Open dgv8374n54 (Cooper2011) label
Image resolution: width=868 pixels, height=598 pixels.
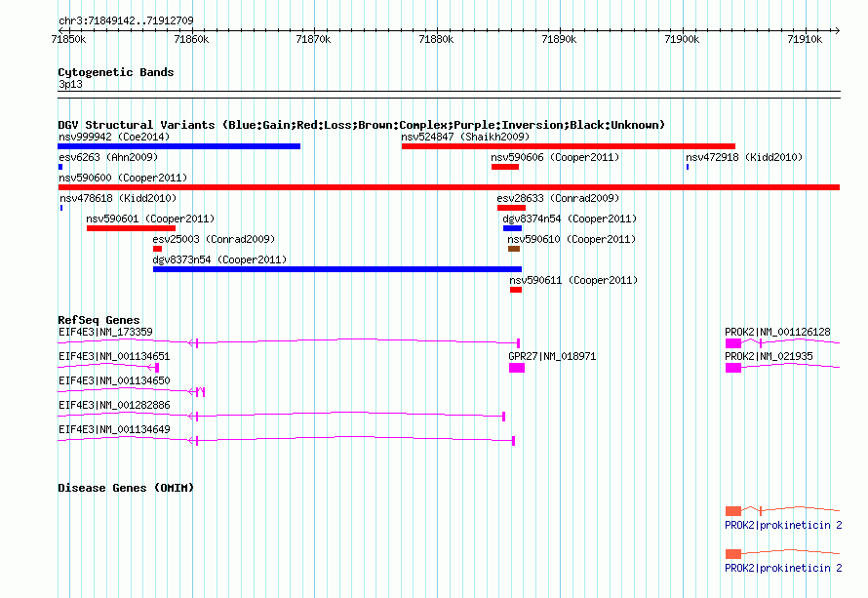pyautogui.click(x=570, y=219)
